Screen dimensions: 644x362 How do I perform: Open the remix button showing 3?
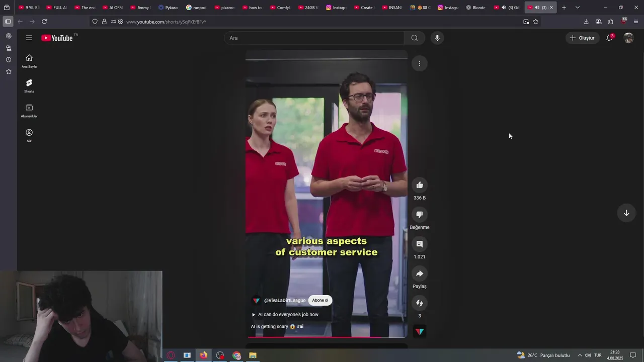(420, 303)
